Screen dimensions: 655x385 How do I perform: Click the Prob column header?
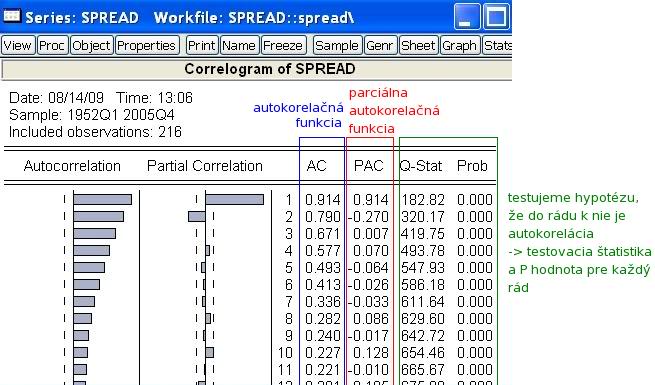472,166
